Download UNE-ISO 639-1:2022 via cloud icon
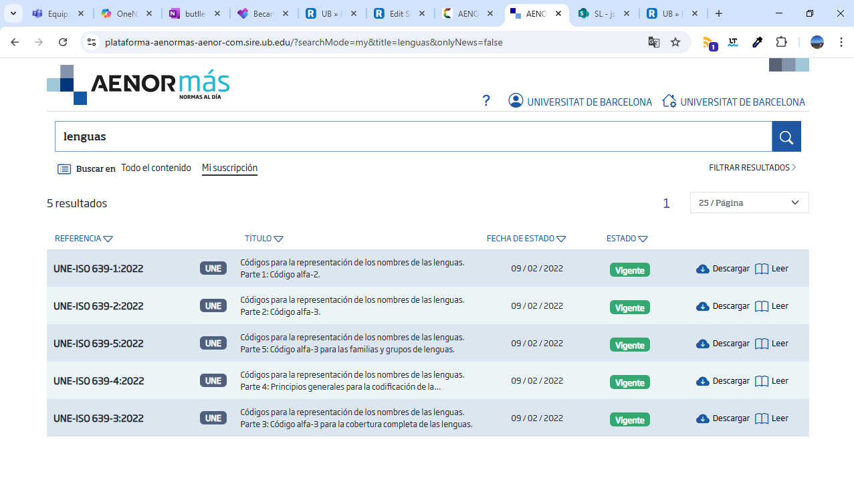Viewport: 854px width, 504px height. coord(702,269)
